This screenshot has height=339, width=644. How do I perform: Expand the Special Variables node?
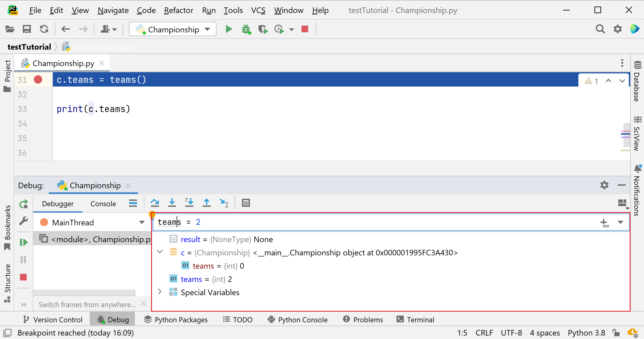pos(160,292)
